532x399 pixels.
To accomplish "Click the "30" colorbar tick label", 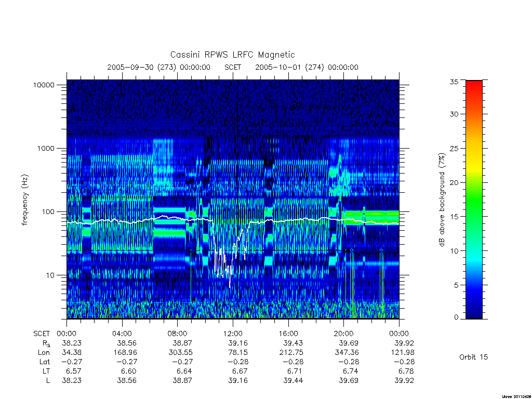I will (454, 114).
